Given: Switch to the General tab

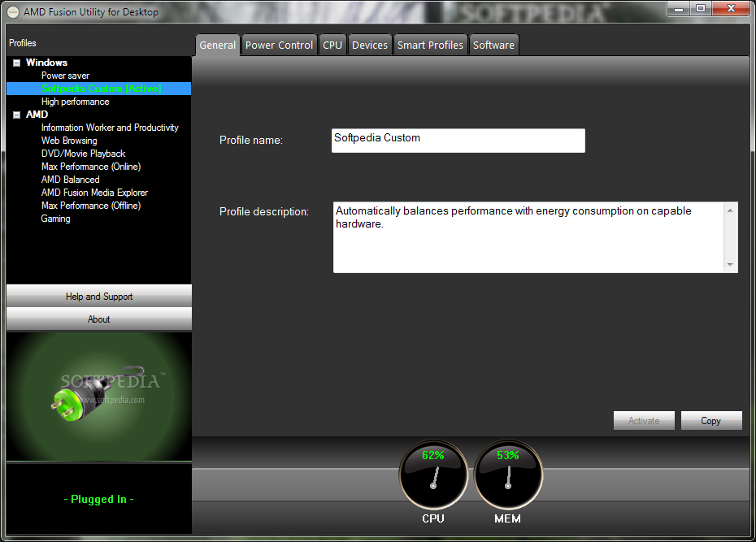Looking at the screenshot, I should tap(217, 46).
